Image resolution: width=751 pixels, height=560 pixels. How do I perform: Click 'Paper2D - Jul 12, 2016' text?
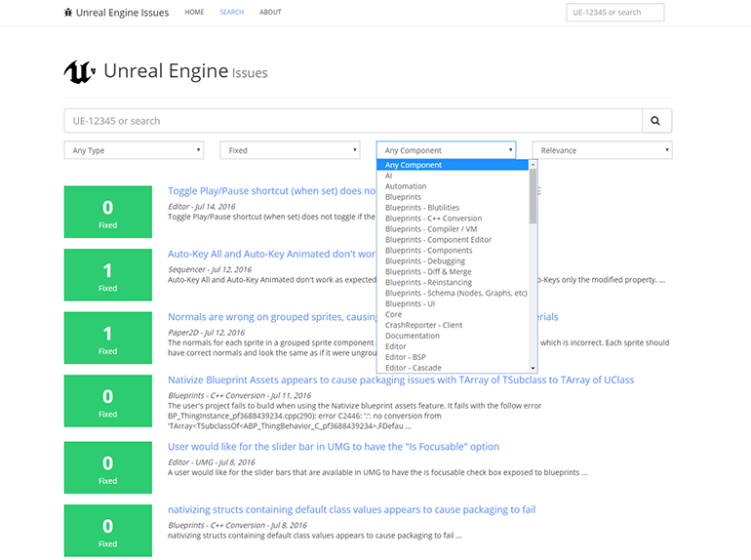[x=206, y=333]
